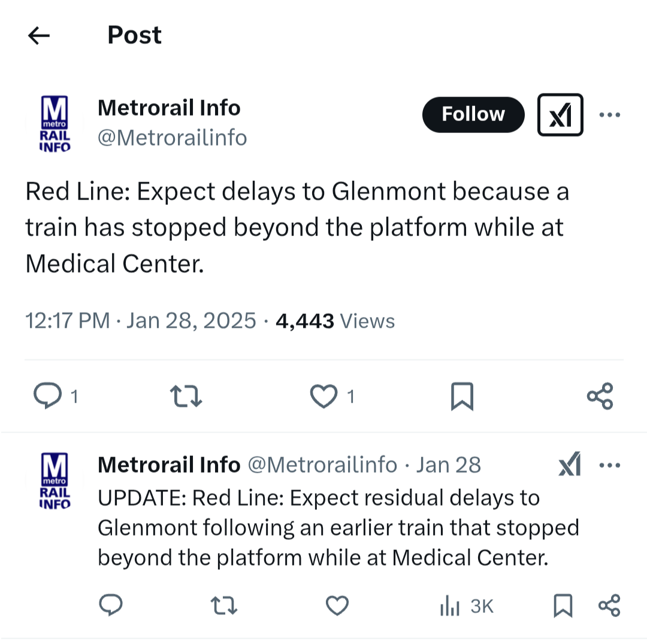The height and width of the screenshot is (644, 647).
Task: Open more options menu on main post
Action: pos(609,115)
